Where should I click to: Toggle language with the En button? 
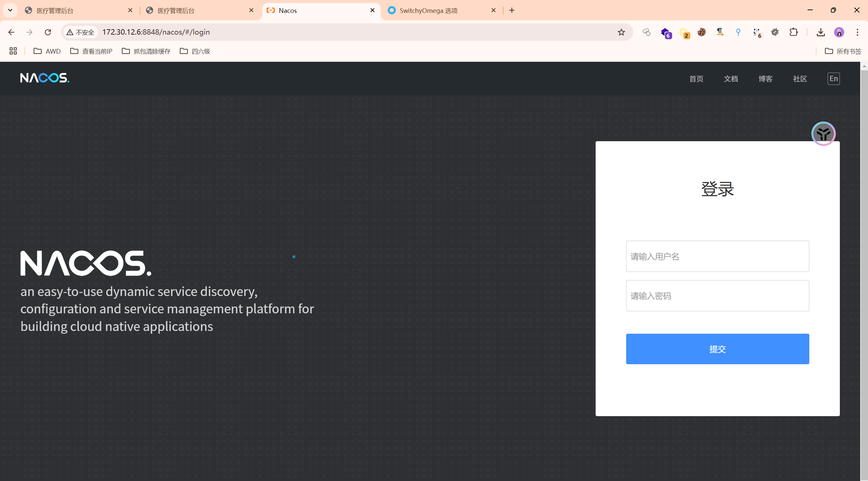click(x=833, y=79)
